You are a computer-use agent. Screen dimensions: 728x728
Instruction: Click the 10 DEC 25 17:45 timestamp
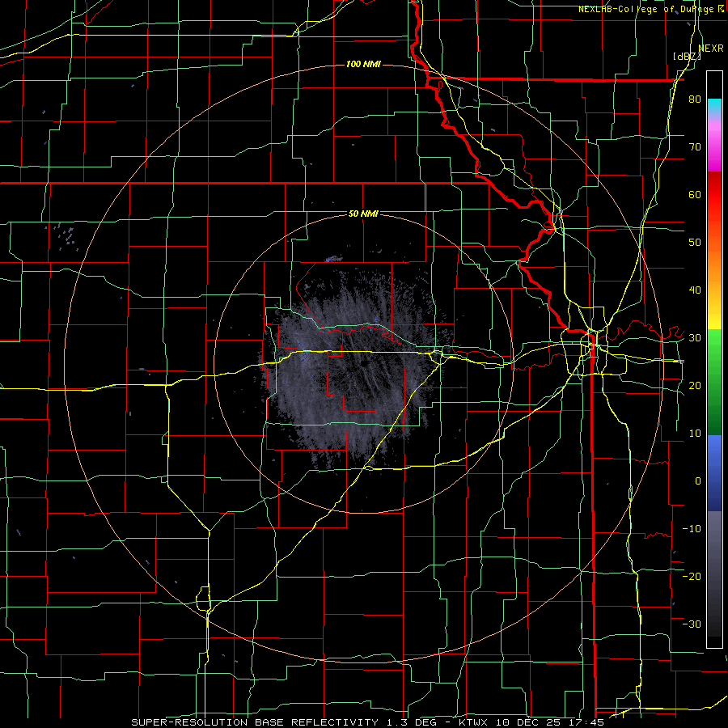click(550, 722)
